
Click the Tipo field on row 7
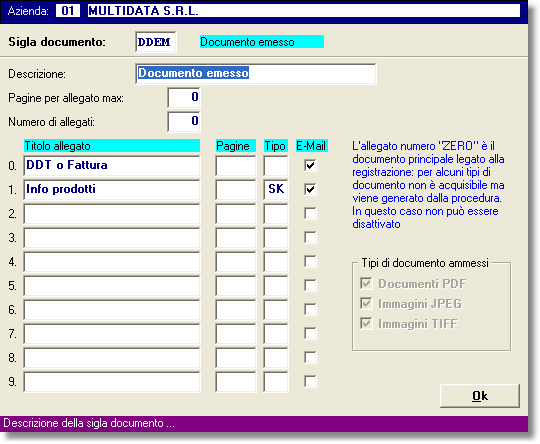coord(276,334)
